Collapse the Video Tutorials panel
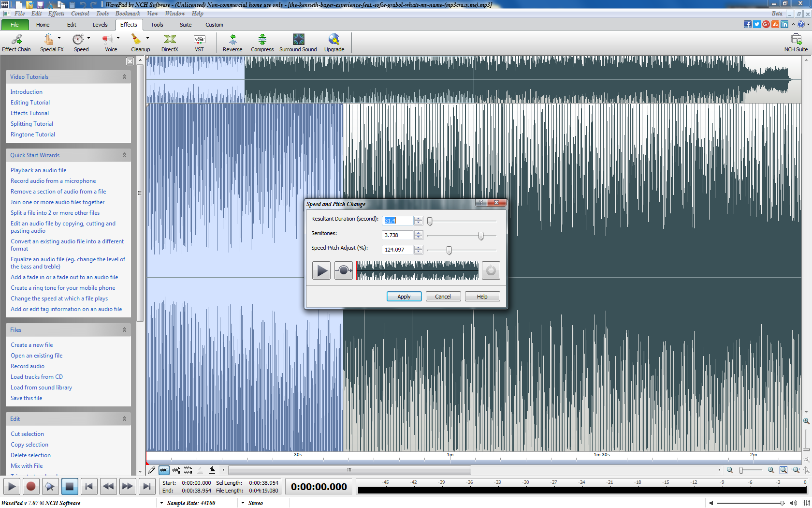This screenshot has width=812, height=508. (x=124, y=77)
